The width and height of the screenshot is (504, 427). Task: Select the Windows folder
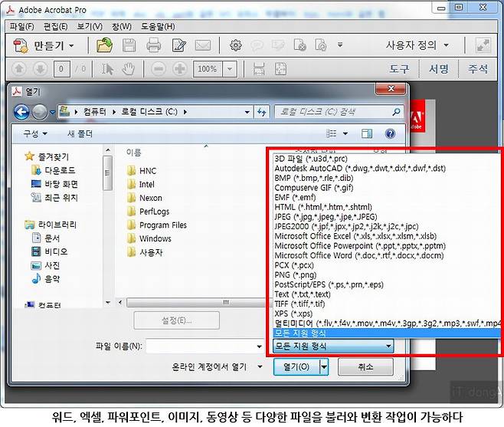[149, 238]
